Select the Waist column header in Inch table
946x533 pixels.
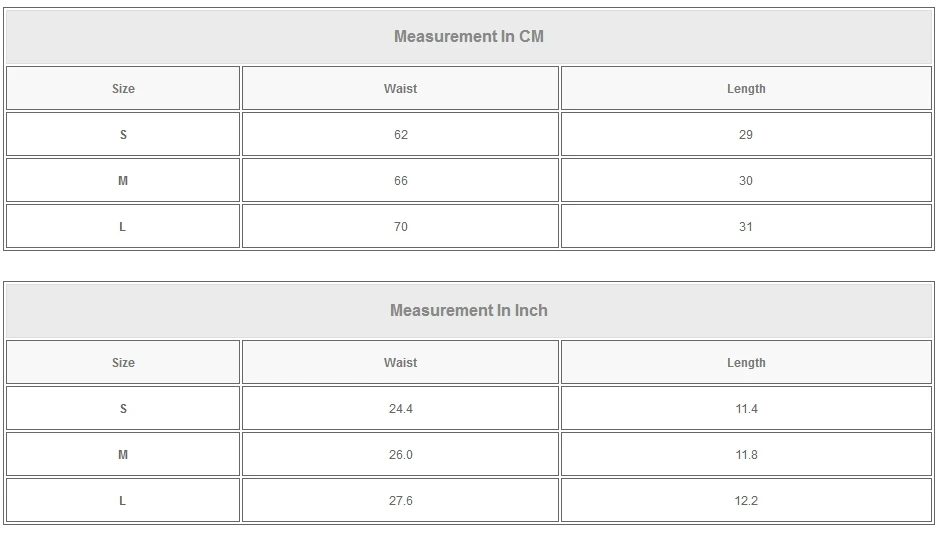pyautogui.click(x=400, y=363)
